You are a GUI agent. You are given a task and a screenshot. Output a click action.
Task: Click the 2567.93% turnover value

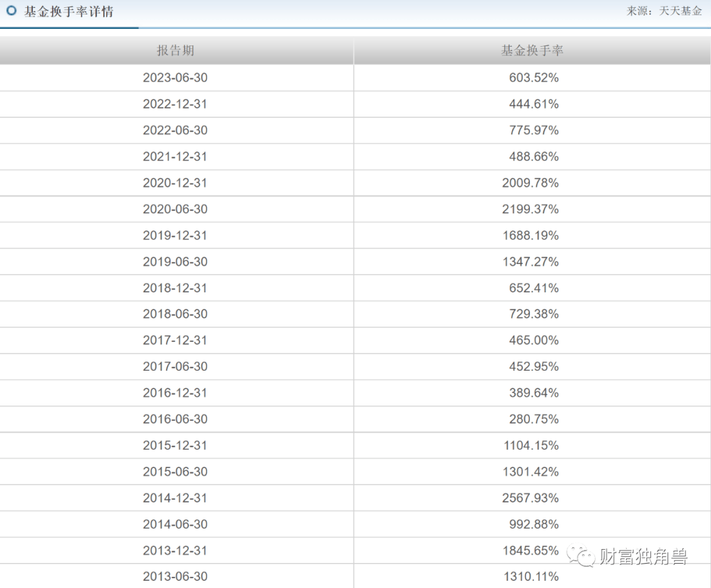[x=530, y=498]
